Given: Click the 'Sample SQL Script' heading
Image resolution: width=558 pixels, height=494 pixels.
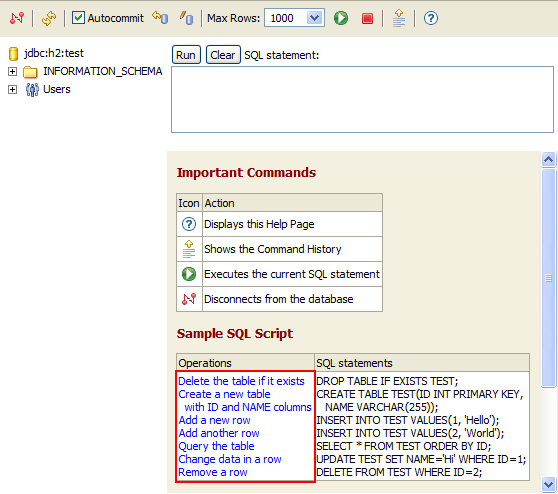Looking at the screenshot, I should [x=235, y=333].
